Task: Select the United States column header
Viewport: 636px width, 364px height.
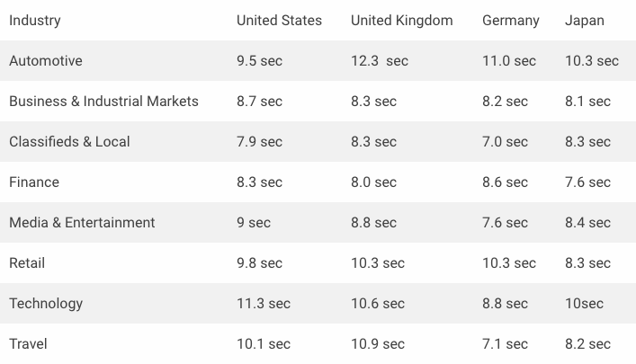Action: (279, 21)
